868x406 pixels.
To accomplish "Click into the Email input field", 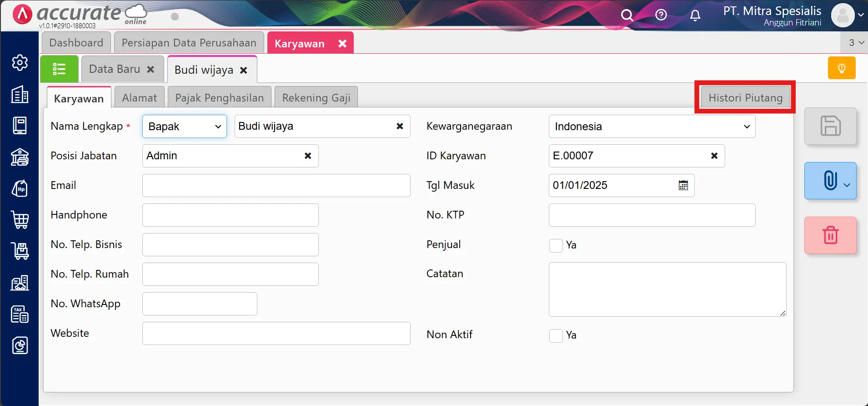I will [x=276, y=185].
